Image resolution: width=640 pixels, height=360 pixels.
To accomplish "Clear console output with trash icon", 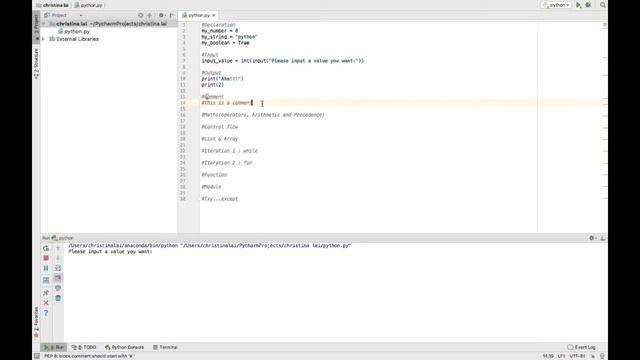I will click(58, 298).
